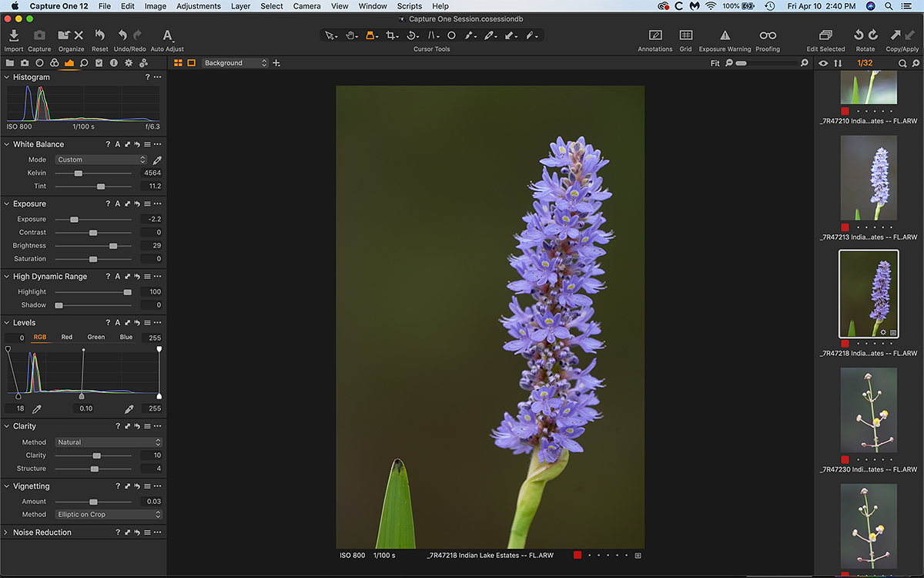The image size is (924, 578).
Task: Open macOS Spotlight search
Action: [x=888, y=6]
